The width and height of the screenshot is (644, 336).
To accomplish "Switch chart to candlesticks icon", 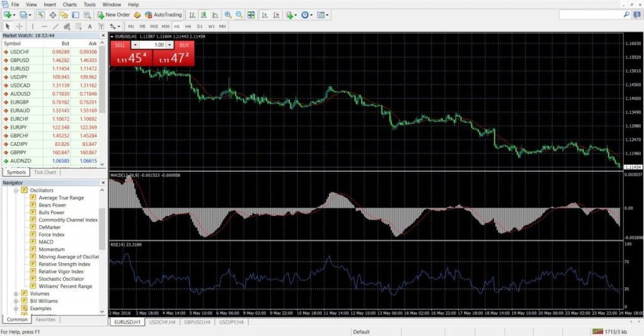I will (x=204, y=15).
